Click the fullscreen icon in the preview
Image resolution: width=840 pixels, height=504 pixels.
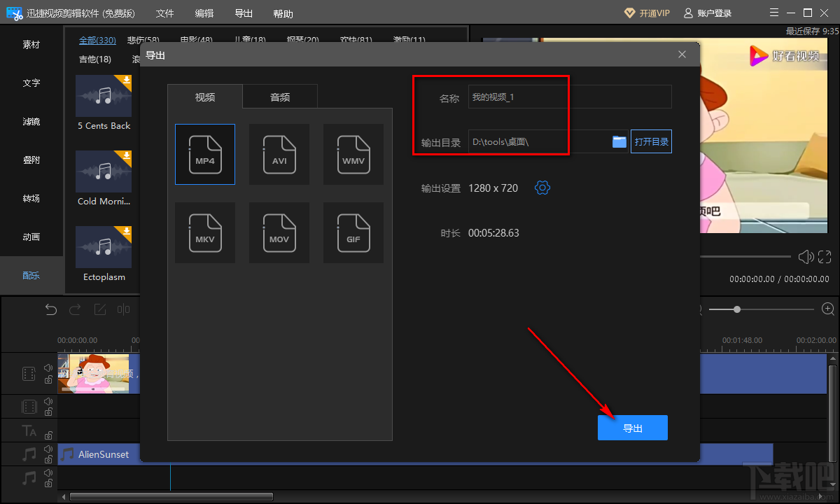coord(826,257)
